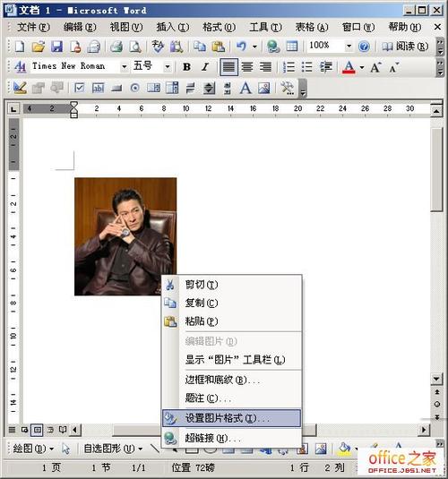The height and width of the screenshot is (479, 448).
Task: Apply the red font color A button
Action: (349, 67)
